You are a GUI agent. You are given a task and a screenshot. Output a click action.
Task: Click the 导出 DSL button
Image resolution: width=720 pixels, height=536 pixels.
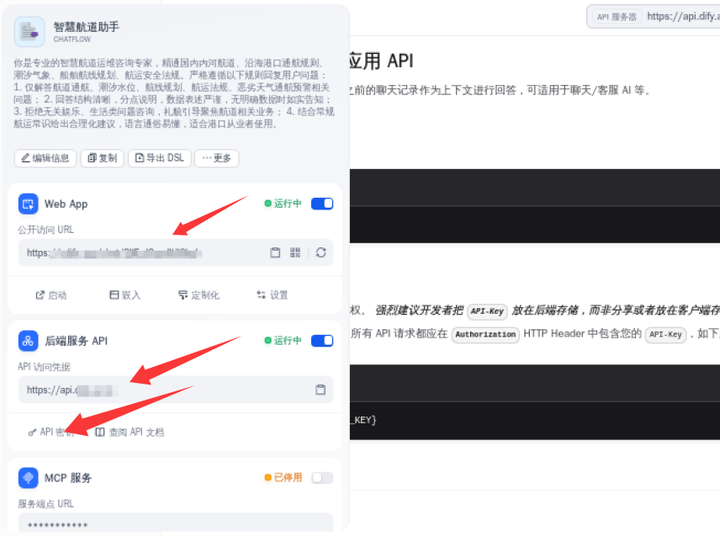tap(159, 158)
